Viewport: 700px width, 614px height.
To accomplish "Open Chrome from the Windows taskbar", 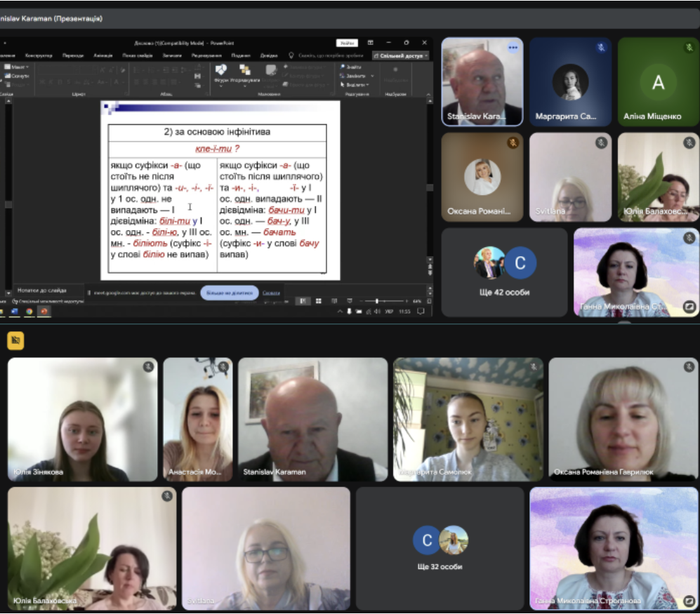I will tap(29, 311).
